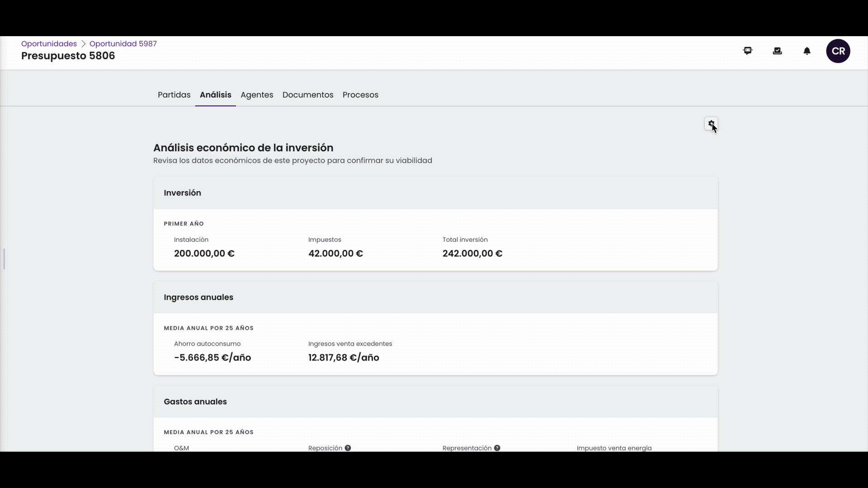Screen dimensions: 868x488
Task: Open the Procesos tab
Action: click(360, 94)
